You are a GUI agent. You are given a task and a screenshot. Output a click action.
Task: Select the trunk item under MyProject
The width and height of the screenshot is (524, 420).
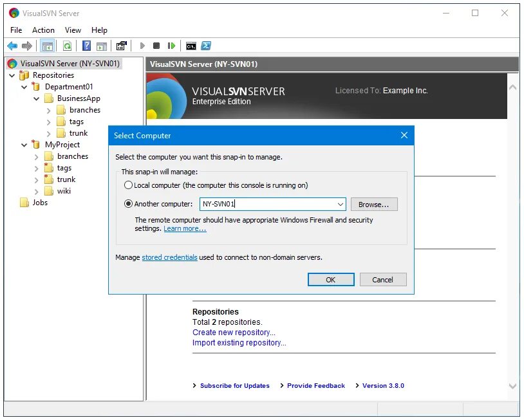click(x=66, y=179)
